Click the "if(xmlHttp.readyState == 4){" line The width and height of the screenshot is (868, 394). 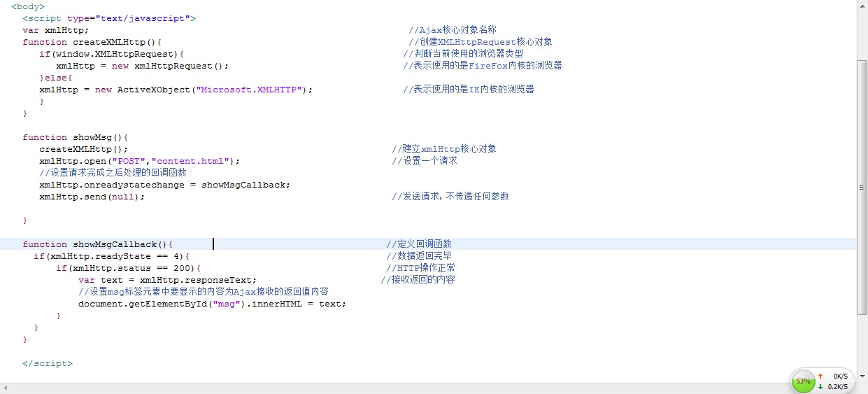coord(112,256)
